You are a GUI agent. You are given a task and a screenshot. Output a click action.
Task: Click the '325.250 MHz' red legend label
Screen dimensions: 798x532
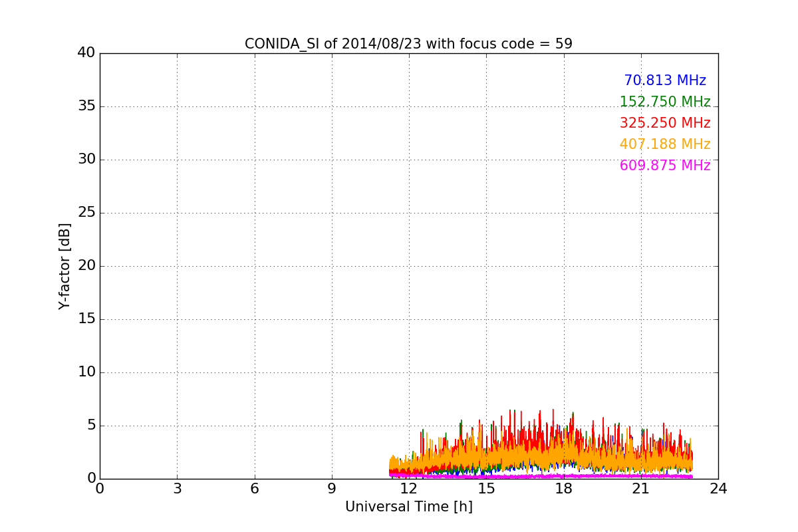point(665,123)
